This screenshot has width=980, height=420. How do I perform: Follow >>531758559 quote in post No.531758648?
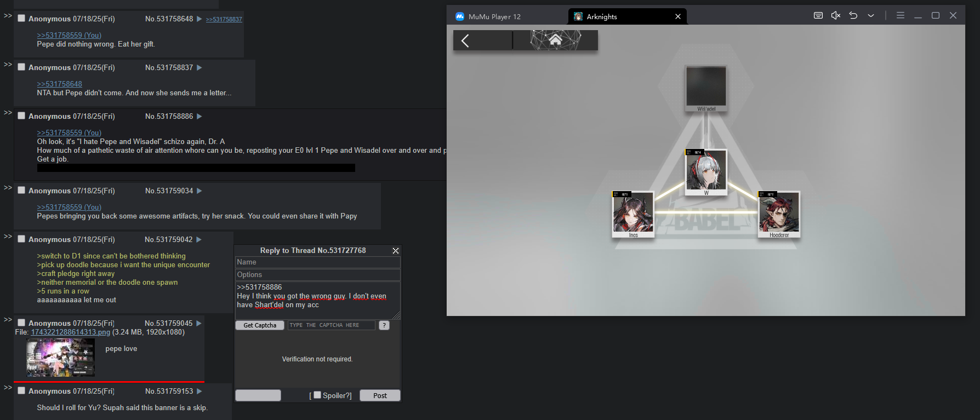(69, 35)
